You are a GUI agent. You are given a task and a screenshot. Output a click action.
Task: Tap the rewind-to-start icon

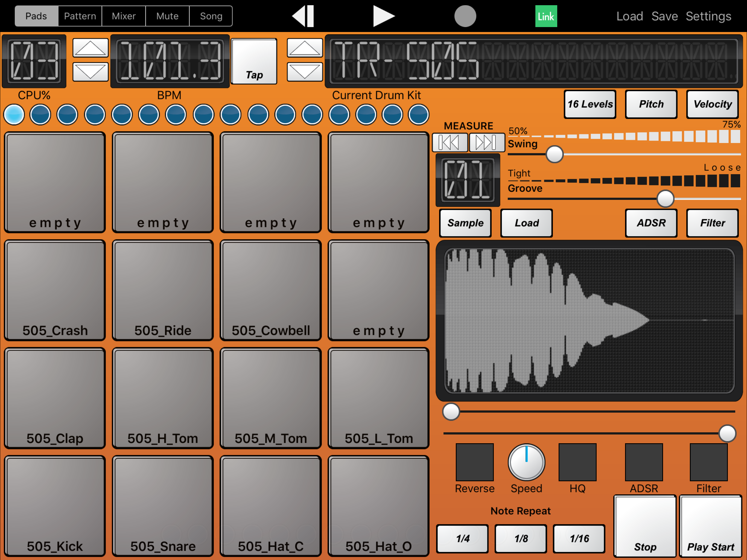(303, 16)
